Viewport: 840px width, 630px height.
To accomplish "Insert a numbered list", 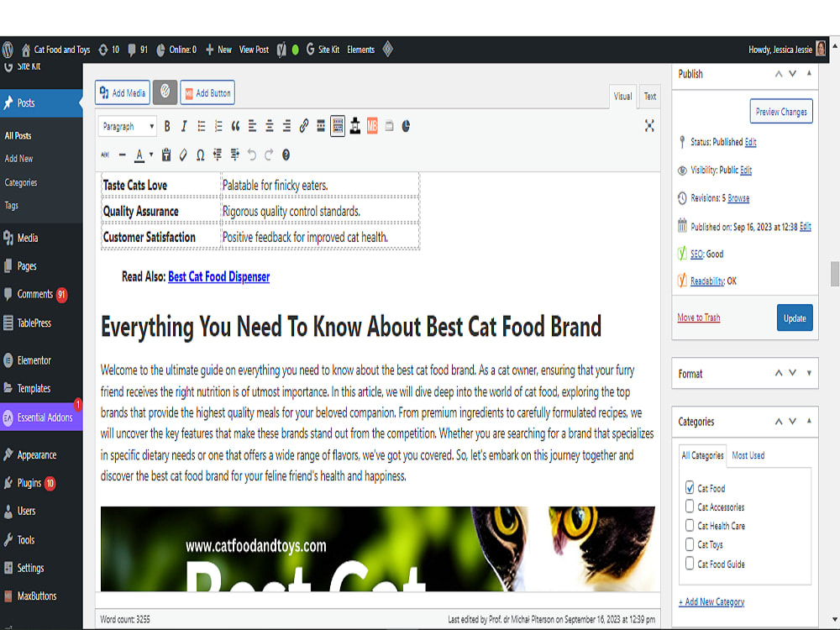I will [218, 127].
